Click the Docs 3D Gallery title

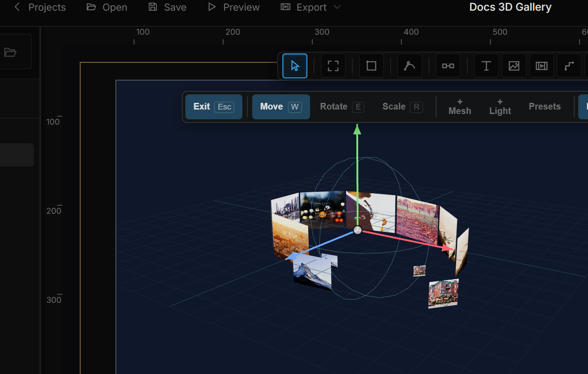pyautogui.click(x=510, y=7)
